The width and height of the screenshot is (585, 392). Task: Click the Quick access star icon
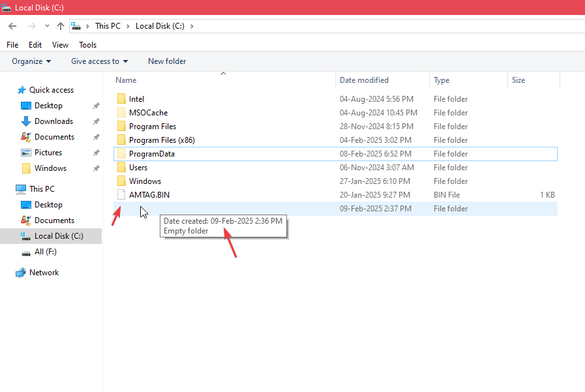point(22,90)
